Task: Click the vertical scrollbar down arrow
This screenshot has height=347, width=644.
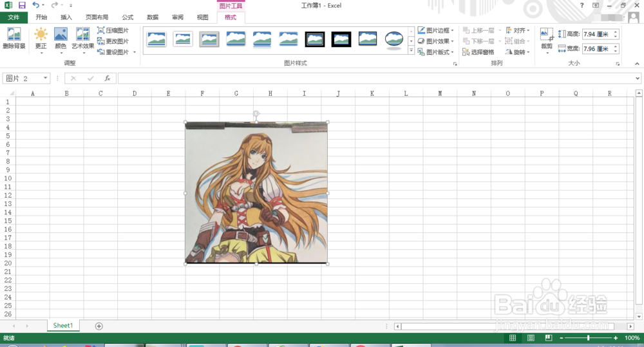Action: (639, 316)
